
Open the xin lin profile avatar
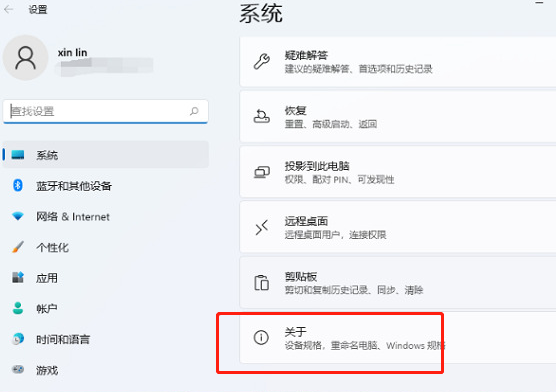[26, 58]
